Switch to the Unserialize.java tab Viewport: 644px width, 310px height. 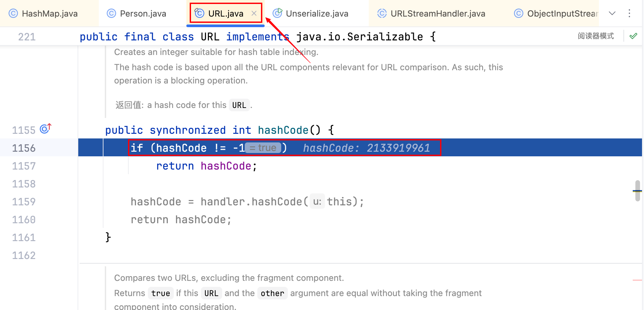point(317,14)
